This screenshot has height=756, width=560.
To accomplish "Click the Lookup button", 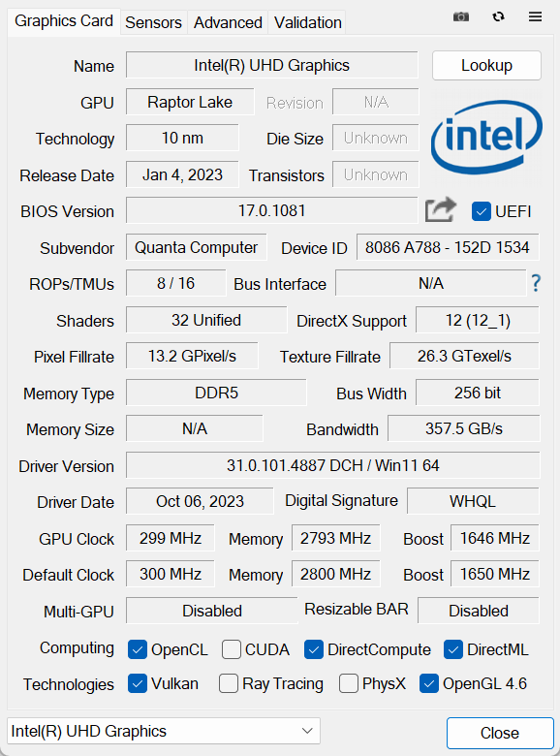I will (486, 65).
